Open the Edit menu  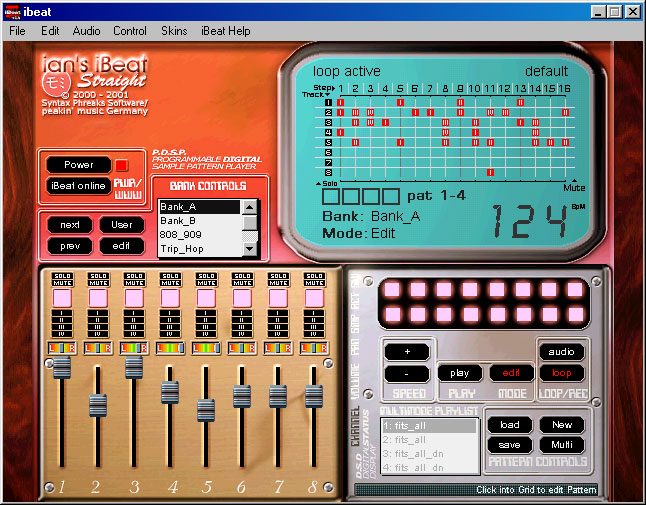50,31
